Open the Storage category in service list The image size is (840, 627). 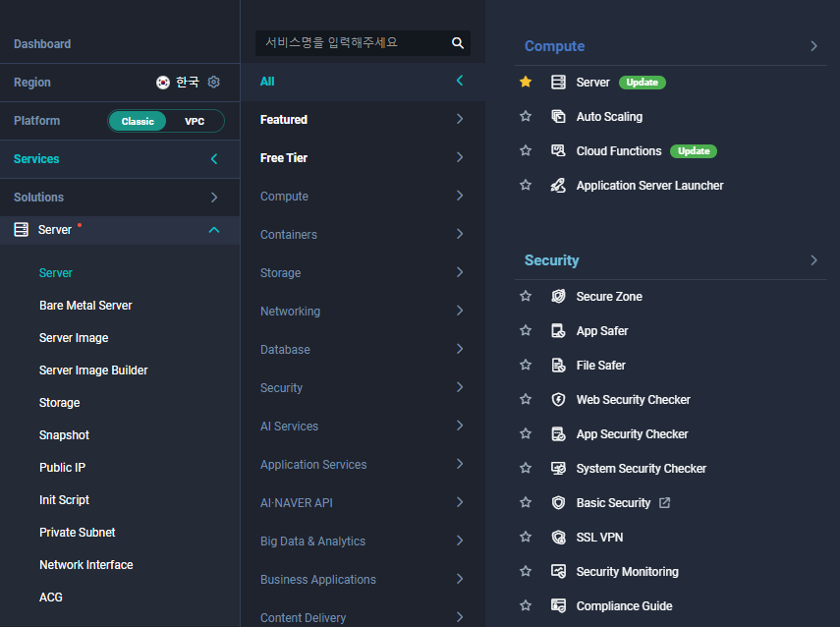point(363,273)
